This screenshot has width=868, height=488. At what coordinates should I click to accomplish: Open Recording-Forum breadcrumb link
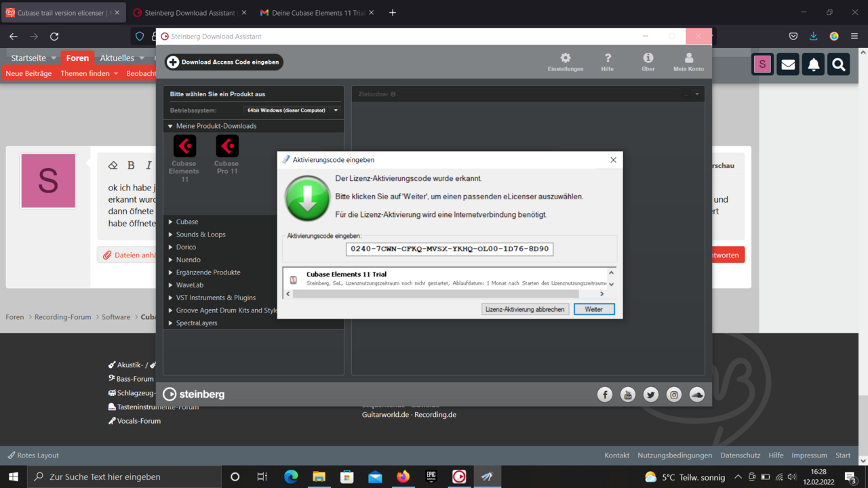click(x=63, y=317)
